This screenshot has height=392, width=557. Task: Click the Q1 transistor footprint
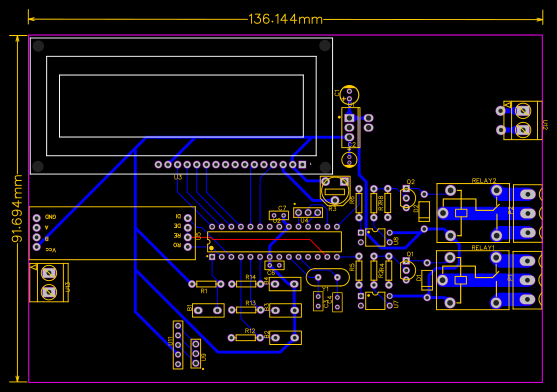click(x=407, y=271)
